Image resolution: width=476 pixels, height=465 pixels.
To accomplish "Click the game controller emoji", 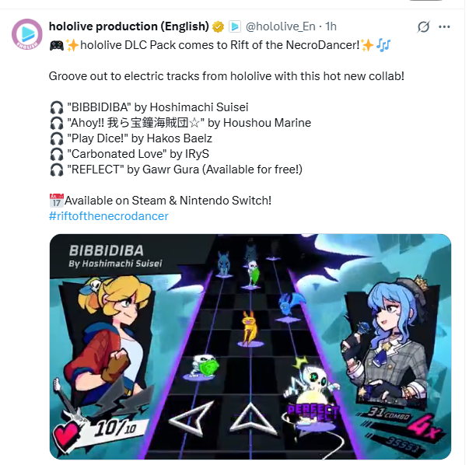I will 57,46.
